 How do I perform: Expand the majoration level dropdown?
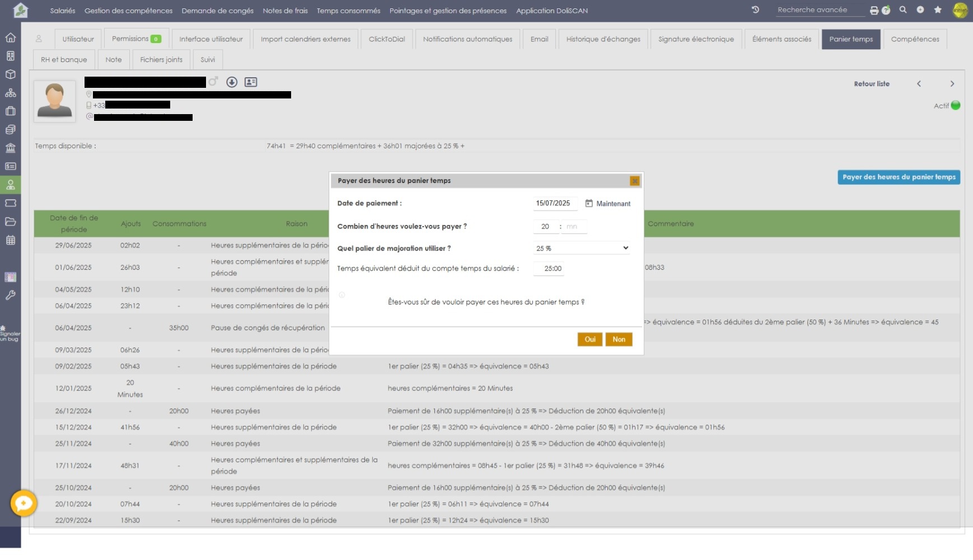click(x=582, y=248)
